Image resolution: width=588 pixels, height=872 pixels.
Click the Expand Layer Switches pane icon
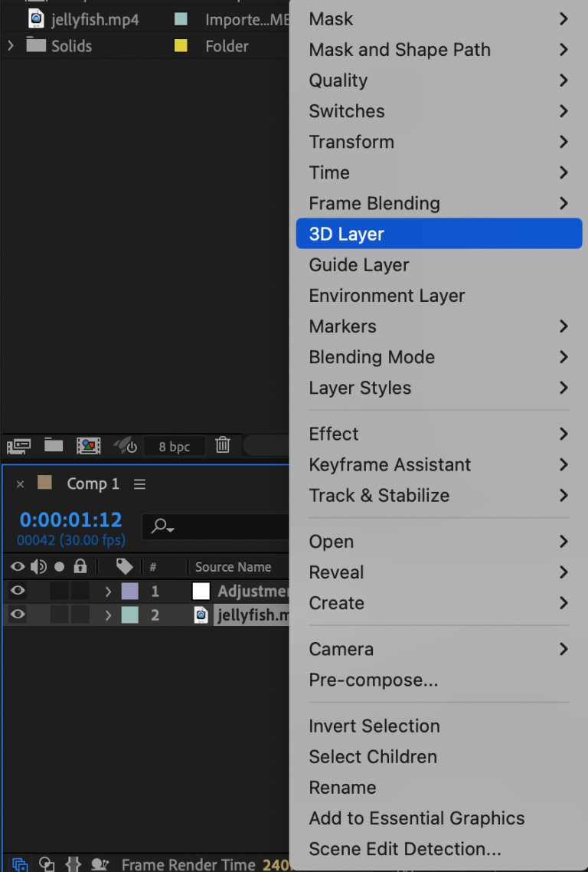click(19, 864)
